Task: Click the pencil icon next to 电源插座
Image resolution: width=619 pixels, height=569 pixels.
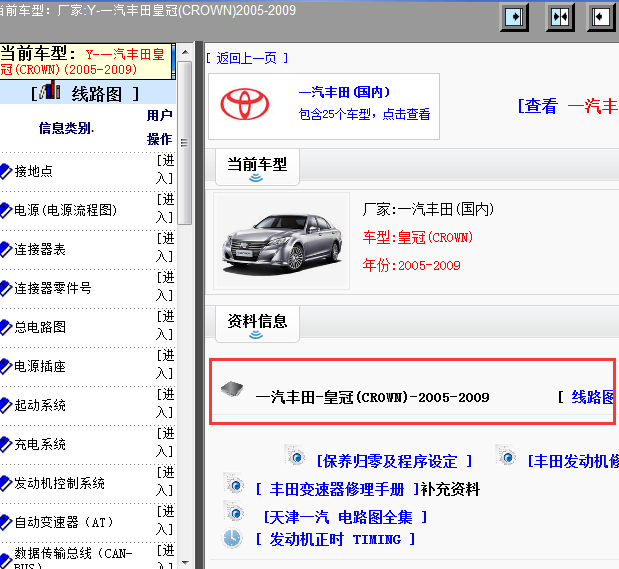Action: [6, 366]
